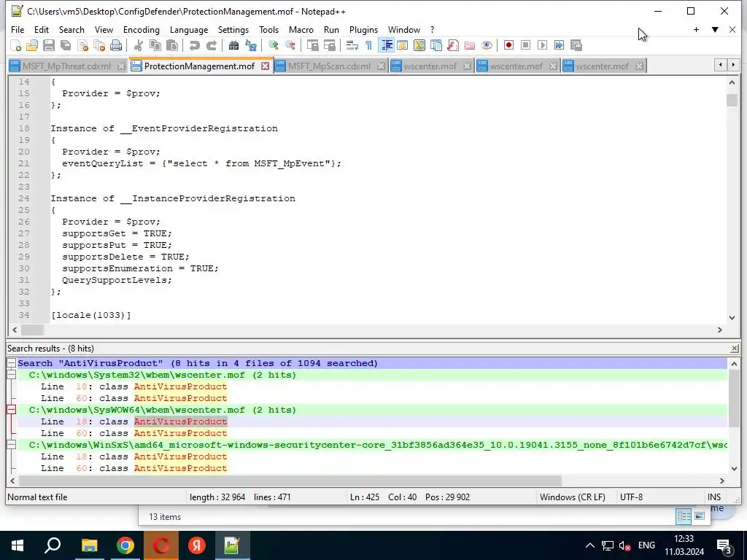
Task: Open the Macro menu
Action: (301, 29)
